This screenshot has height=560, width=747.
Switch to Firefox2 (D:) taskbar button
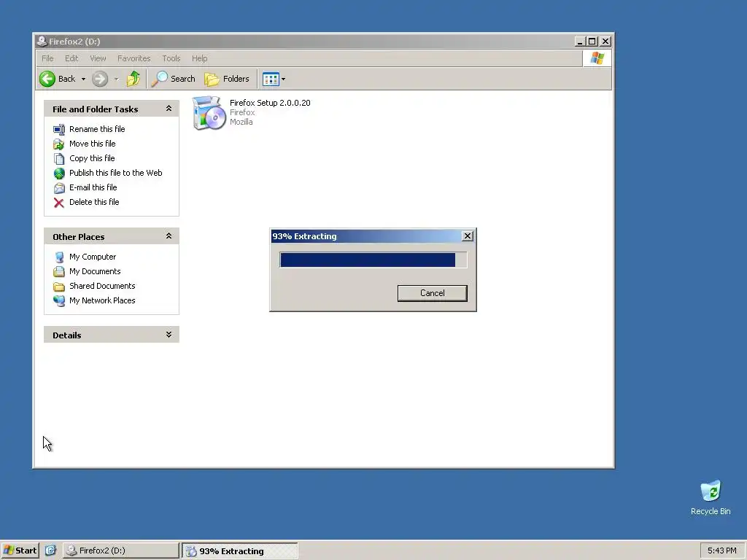pos(121,551)
